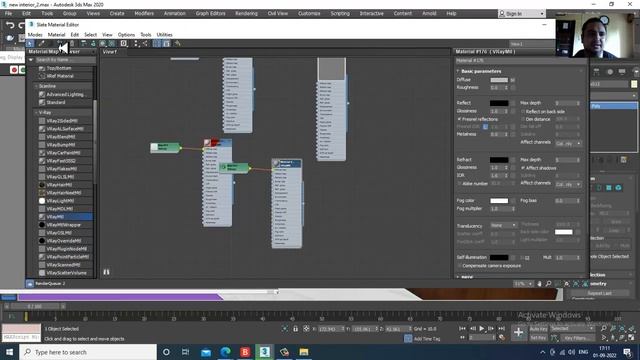
Task: Go to start of animation
Action: point(462,329)
